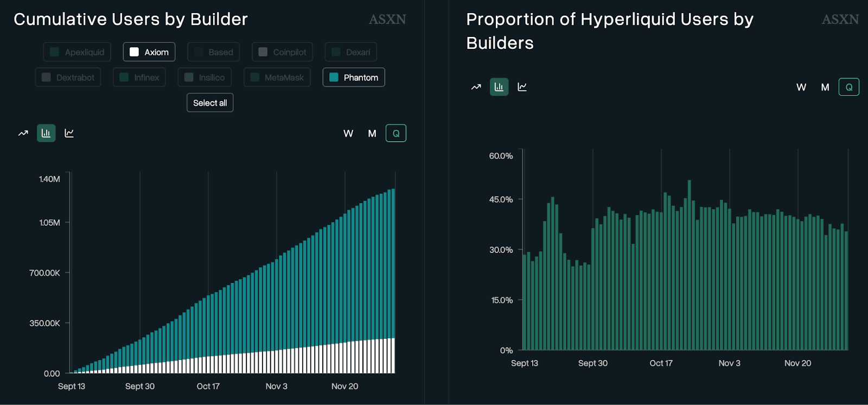This screenshot has height=405, width=868.
Task: Select trend line icon in Cumulative Users chart
Action: [x=23, y=133]
